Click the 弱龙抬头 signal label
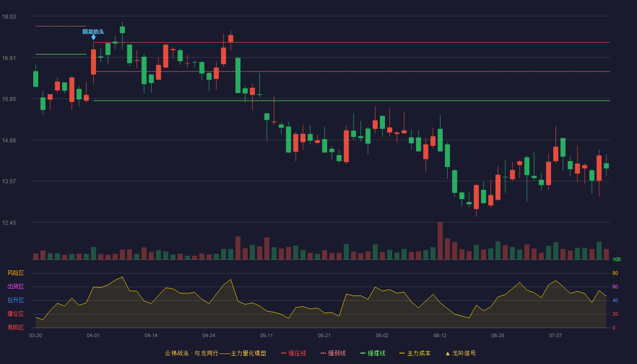 point(93,31)
